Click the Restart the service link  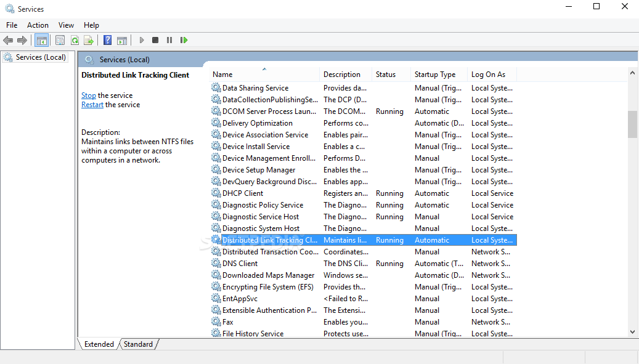[92, 105]
